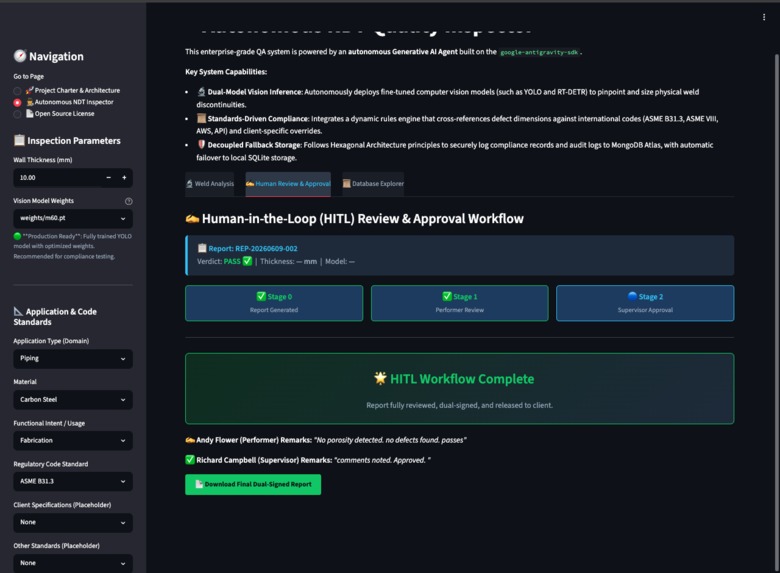Click the compass icon beside Navigation

pyautogui.click(x=19, y=56)
